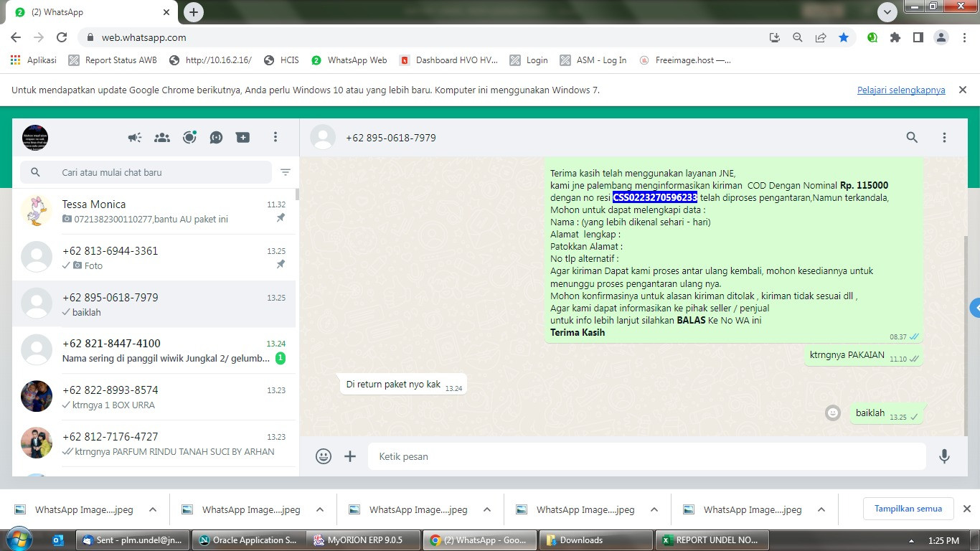Open the Communities icon in WhatsApp header

coord(162,138)
